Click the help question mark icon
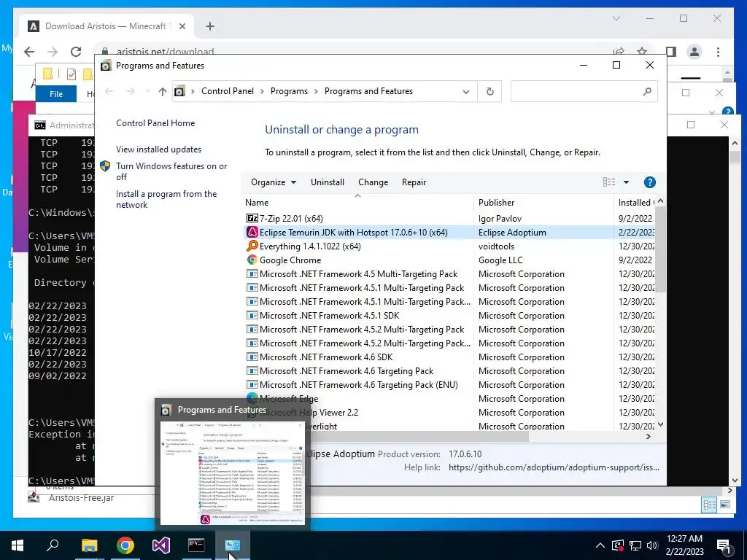 pyautogui.click(x=649, y=182)
